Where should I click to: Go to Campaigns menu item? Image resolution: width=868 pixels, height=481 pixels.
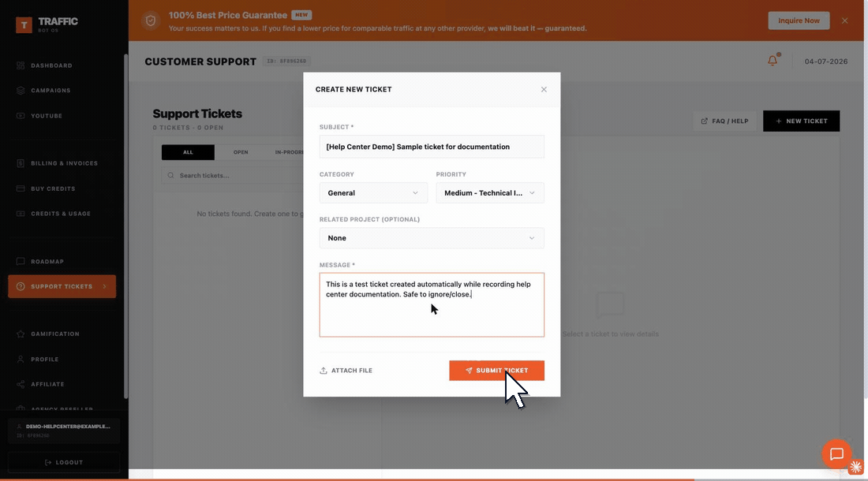(51, 90)
